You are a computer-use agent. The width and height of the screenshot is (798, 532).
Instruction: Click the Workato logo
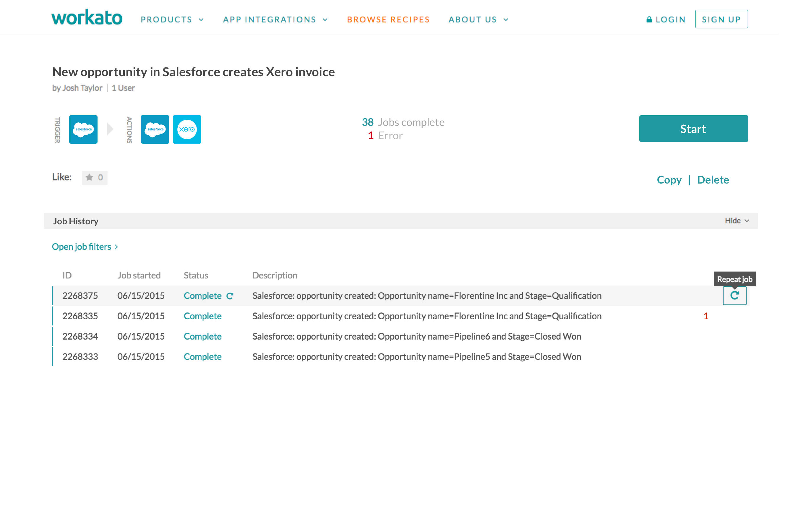pyautogui.click(x=87, y=18)
